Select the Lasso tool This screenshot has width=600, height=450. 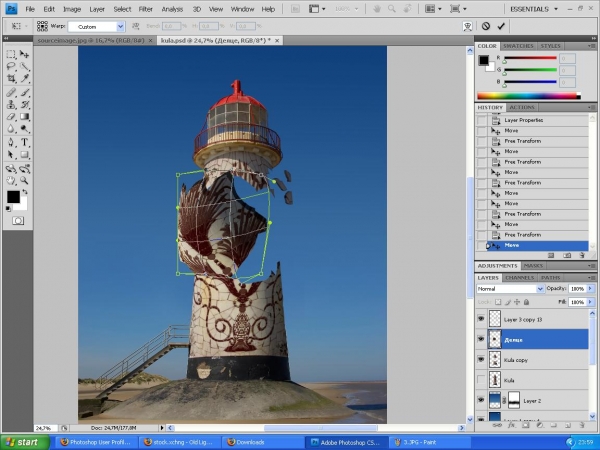tap(11, 67)
